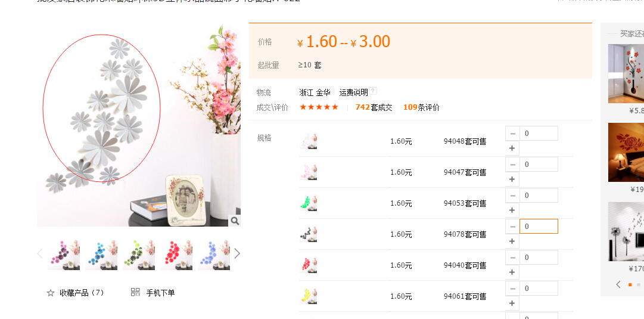
Task: Go to previous recommended items page arrow
Action: tap(618, 284)
